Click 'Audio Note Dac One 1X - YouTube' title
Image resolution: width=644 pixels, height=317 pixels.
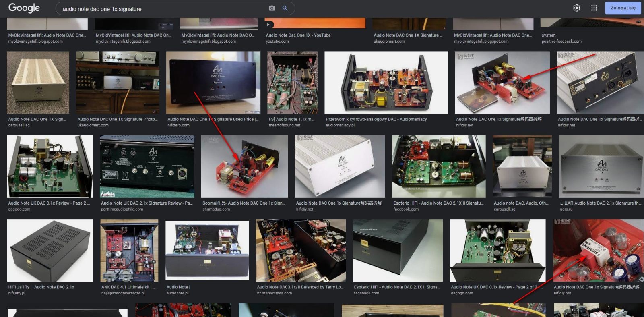[298, 35]
